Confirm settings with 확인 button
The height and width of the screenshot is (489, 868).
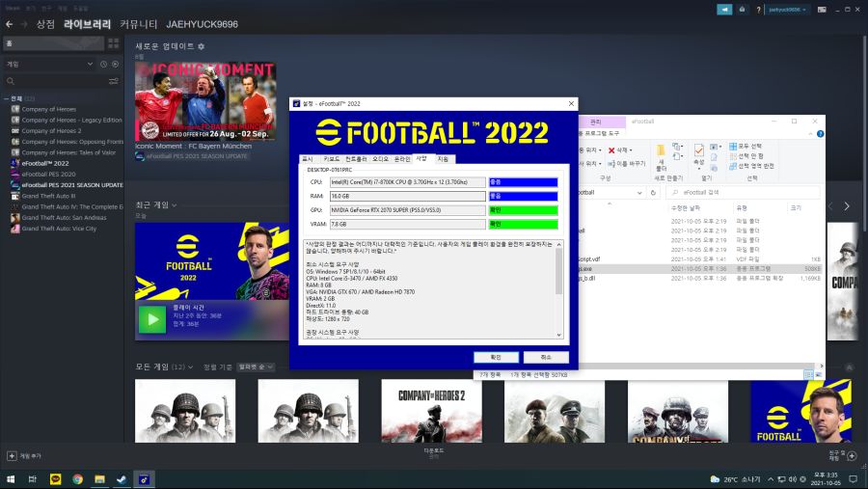(496, 357)
